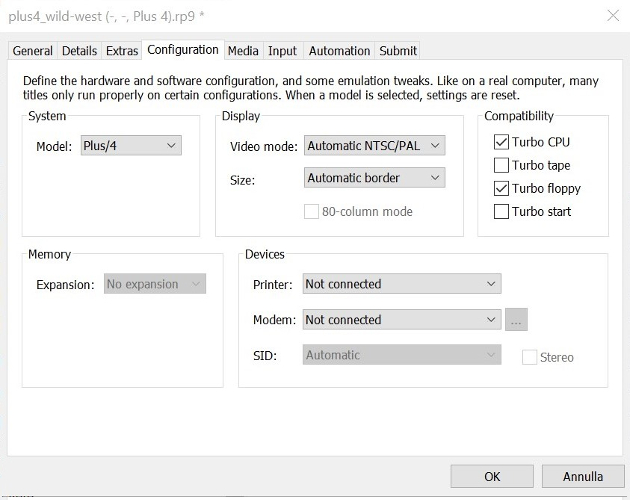Close the rp9 editor window
This screenshot has width=630, height=500.
tap(613, 16)
